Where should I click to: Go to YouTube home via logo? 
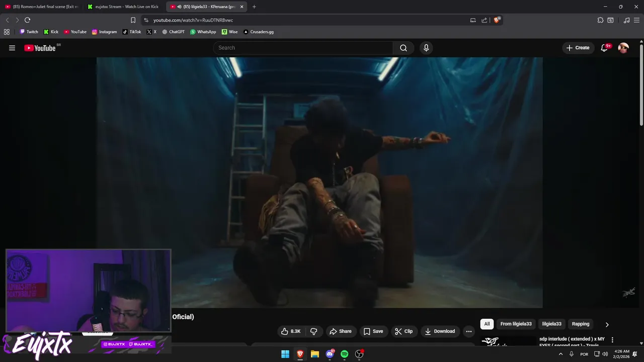[40, 48]
